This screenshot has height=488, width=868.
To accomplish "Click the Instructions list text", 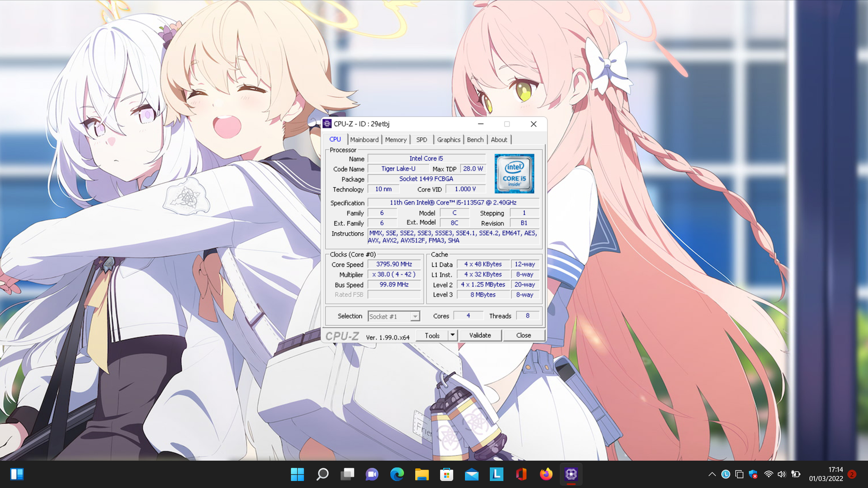I will tap(453, 237).
